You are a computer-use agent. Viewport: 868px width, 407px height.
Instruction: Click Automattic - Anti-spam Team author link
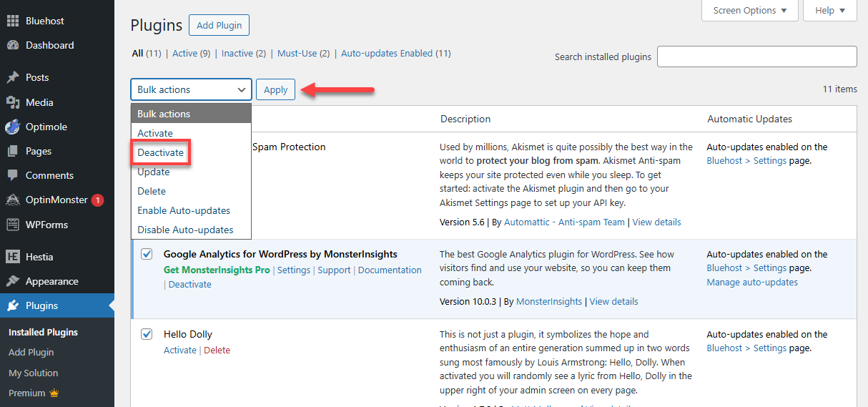(x=564, y=222)
